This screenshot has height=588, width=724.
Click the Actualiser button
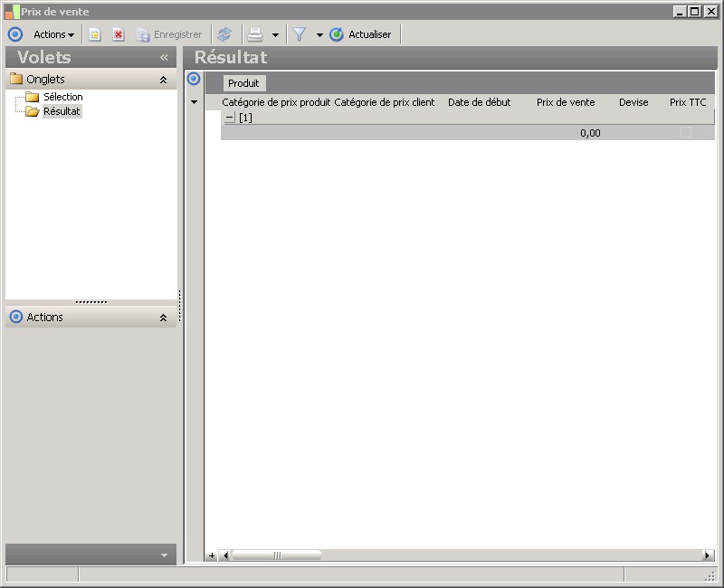[x=360, y=34]
